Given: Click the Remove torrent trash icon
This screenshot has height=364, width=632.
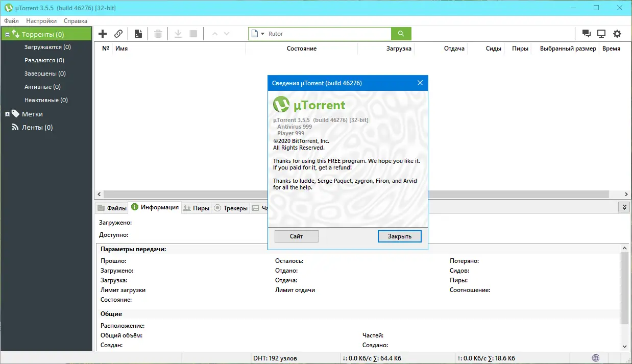Looking at the screenshot, I should coord(158,34).
